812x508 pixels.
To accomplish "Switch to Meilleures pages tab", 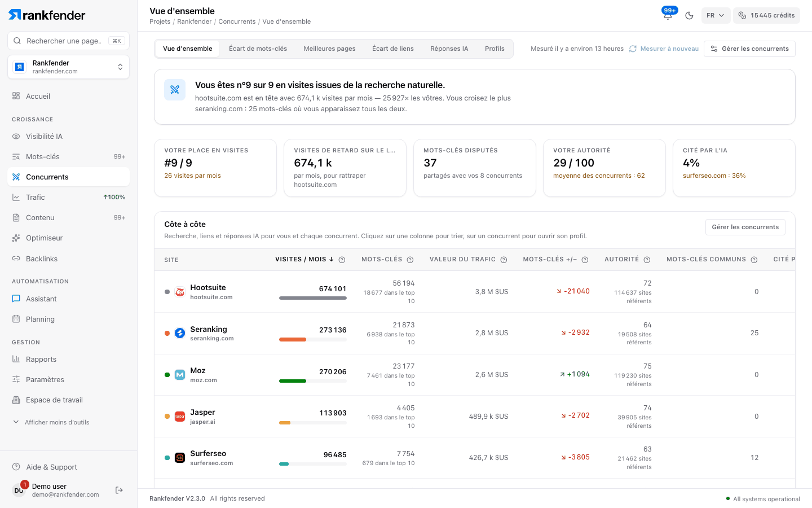I will pyautogui.click(x=329, y=49).
